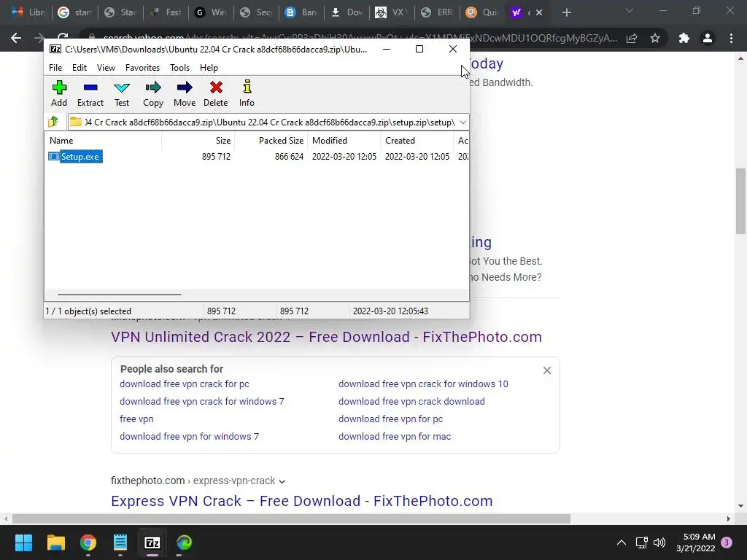747x560 pixels.
Task: Extract the selected archive file
Action: tap(90, 93)
